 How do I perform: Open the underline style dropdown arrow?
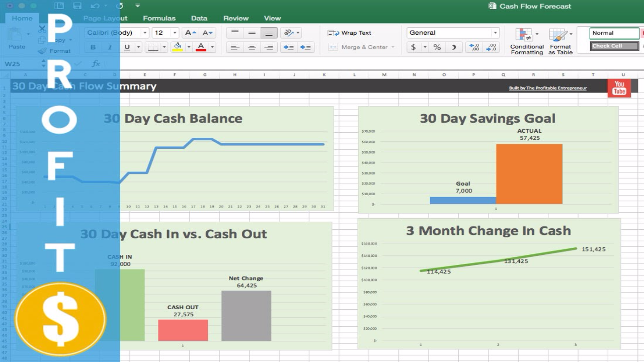(138, 47)
